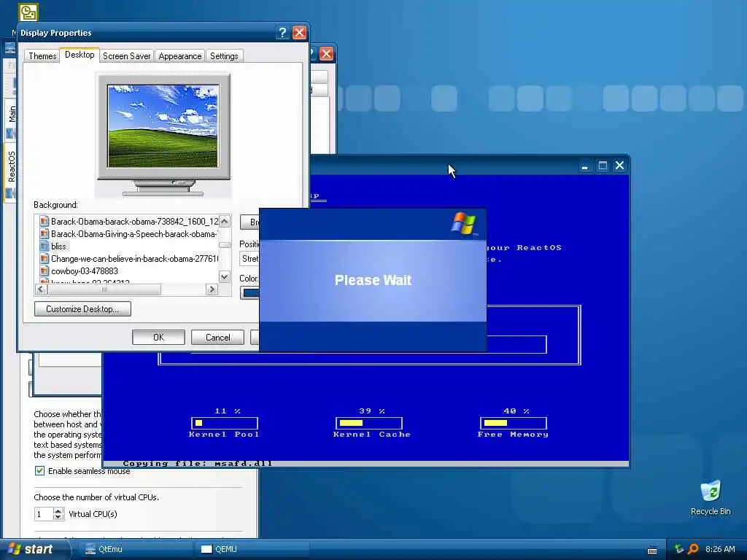Increase the virtual CPUs count
The width and height of the screenshot is (747, 560).
(x=58, y=511)
